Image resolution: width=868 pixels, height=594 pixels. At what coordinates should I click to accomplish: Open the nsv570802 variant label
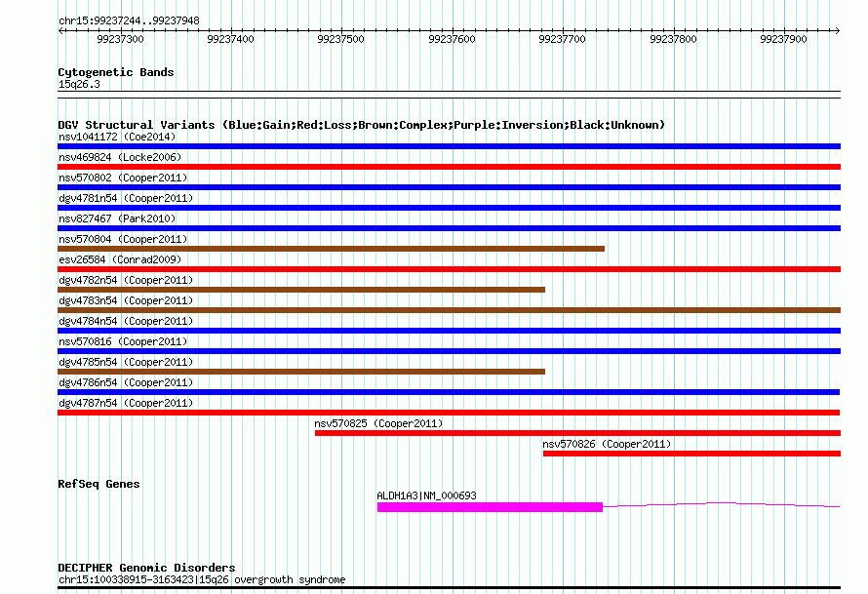click(x=125, y=178)
